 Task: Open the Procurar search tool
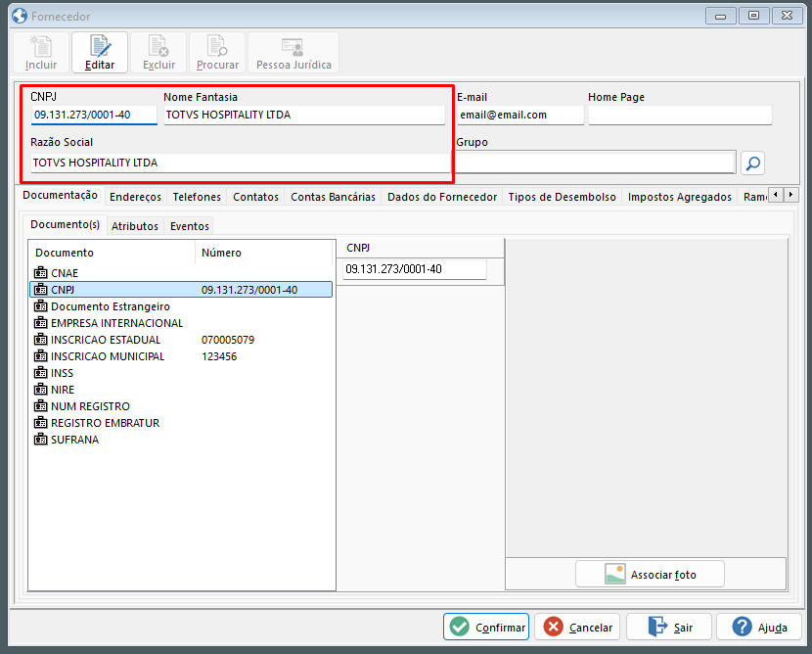[x=217, y=53]
